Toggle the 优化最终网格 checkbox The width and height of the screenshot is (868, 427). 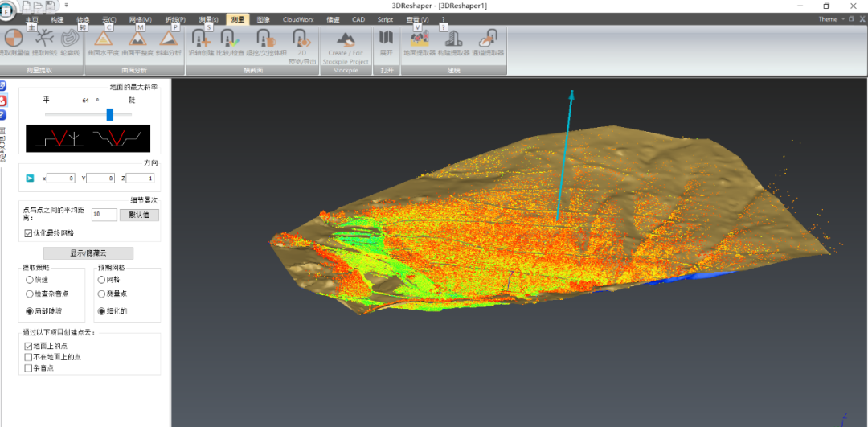click(28, 233)
